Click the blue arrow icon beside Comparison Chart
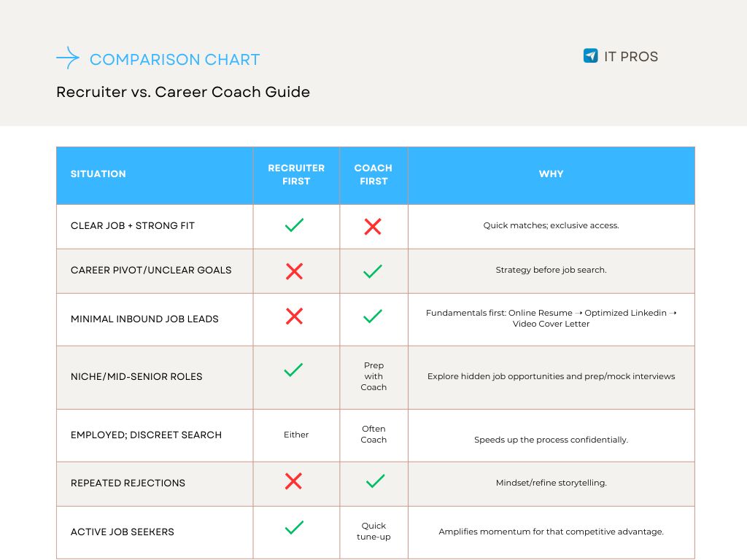 tap(68, 58)
